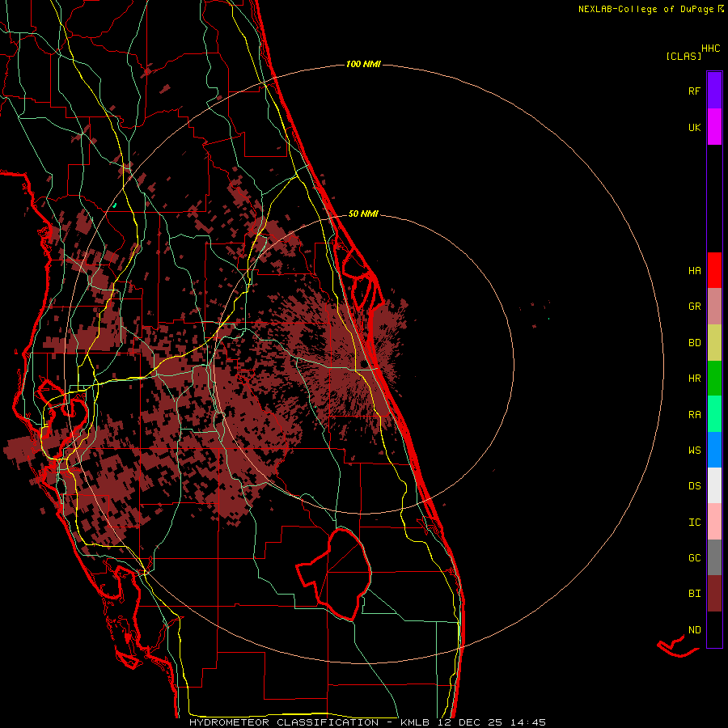Screen dimensions: 728x728
Task: Click the BI dark red legend swatch
Action: pyautogui.click(x=714, y=594)
